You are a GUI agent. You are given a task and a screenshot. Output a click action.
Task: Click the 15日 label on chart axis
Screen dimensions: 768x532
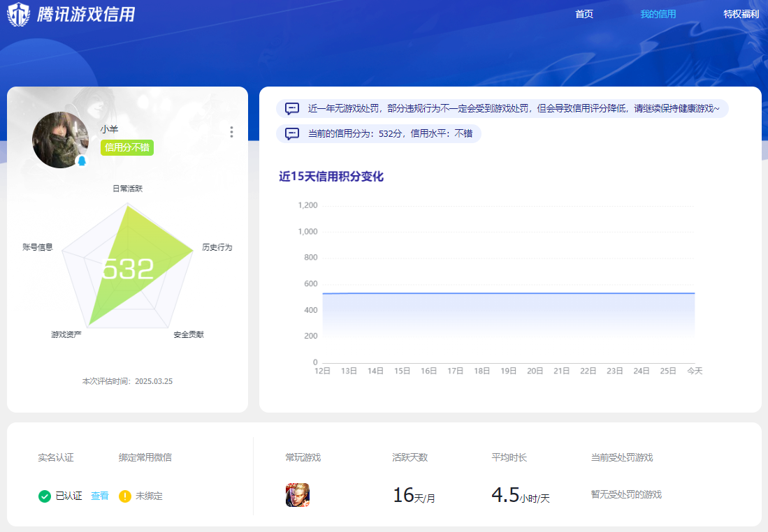point(402,371)
